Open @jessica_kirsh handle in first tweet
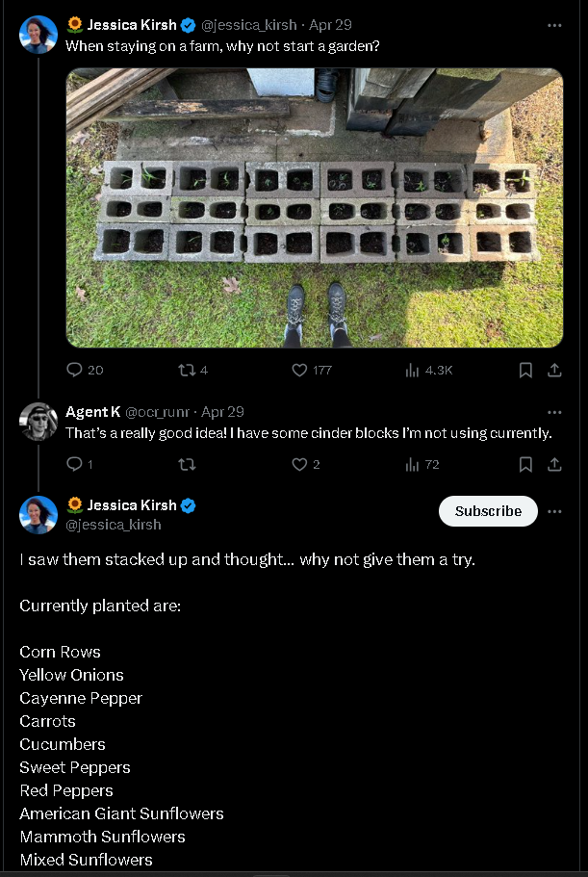 click(x=248, y=25)
